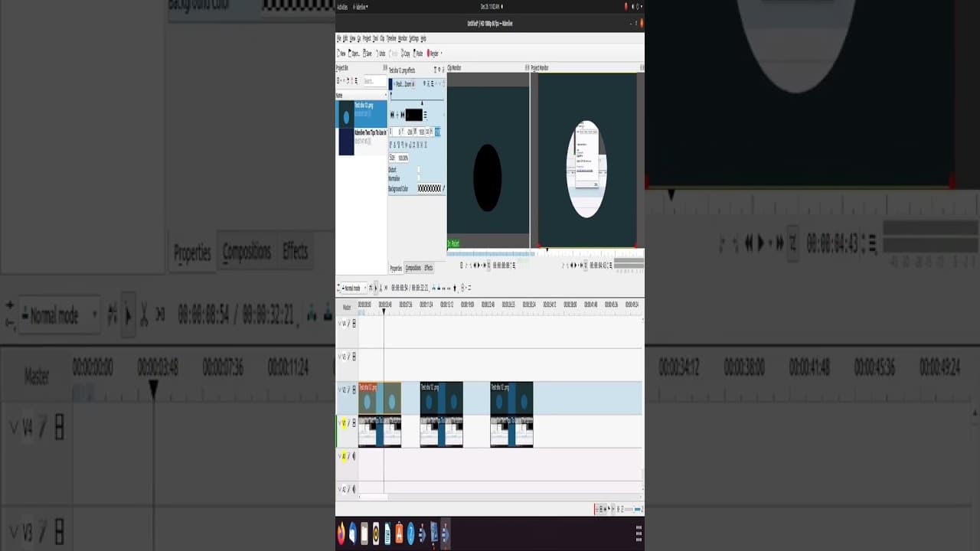Screen dimensions: 980x551
Task: Toggle video visibility of track V3
Action: click(354, 357)
